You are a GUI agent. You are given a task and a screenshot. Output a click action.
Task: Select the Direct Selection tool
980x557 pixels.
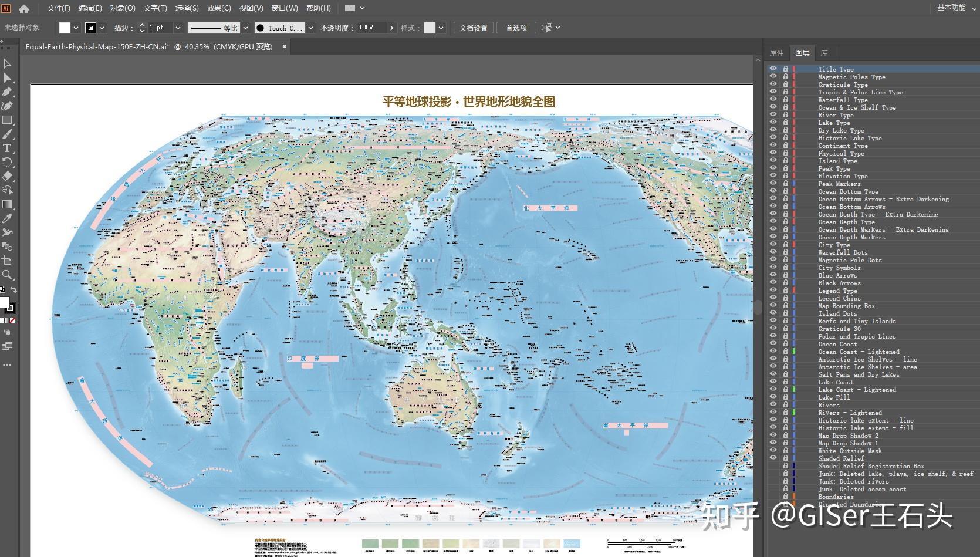(8, 77)
